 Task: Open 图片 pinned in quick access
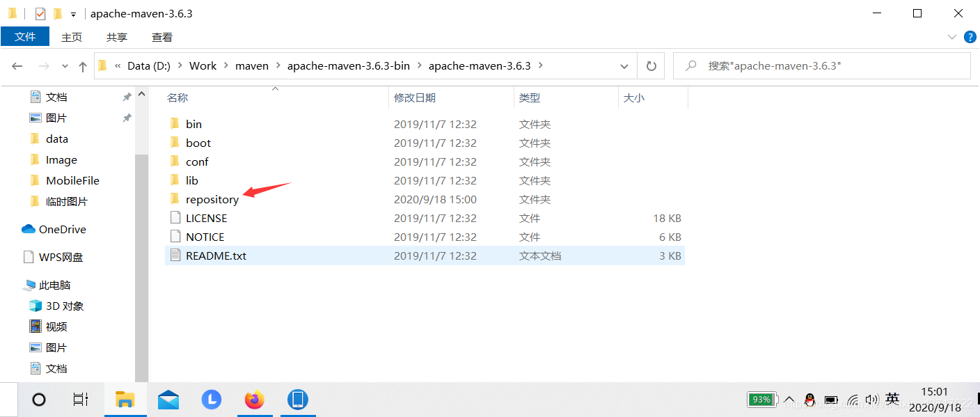[56, 118]
